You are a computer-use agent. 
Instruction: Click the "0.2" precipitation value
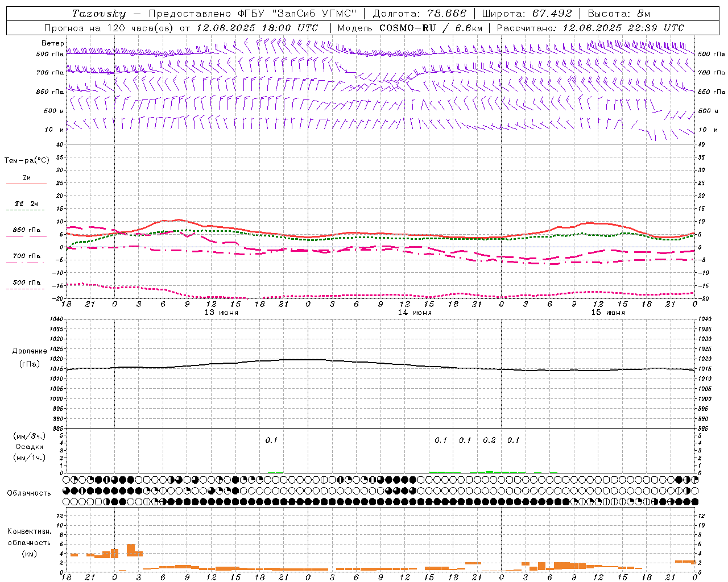[x=489, y=440]
